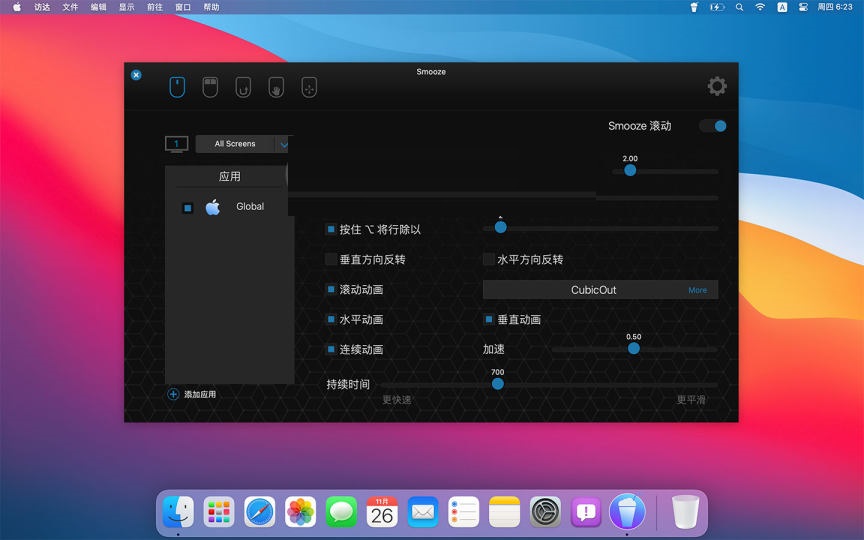Open the four-arrow auto-scroll mouse tab

coord(309,87)
